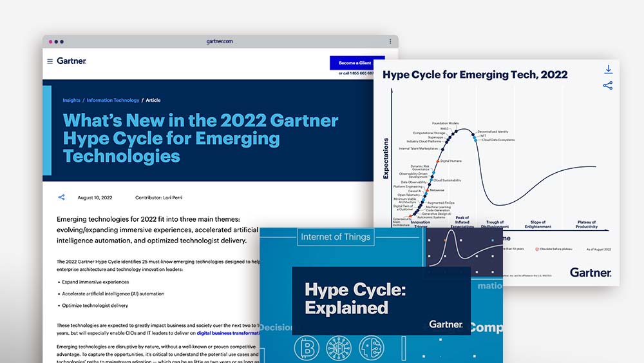
Task: Click the Internet of Things label
Action: pyautogui.click(x=336, y=237)
